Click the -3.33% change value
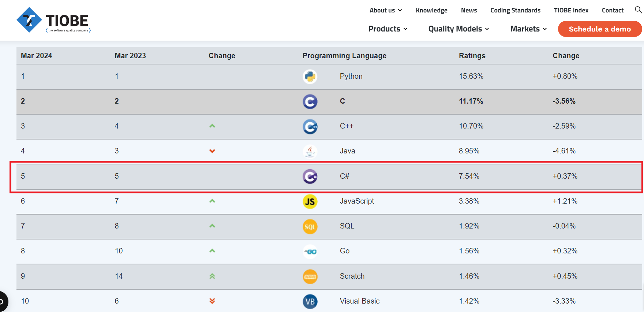The height and width of the screenshot is (312, 644). point(564,301)
